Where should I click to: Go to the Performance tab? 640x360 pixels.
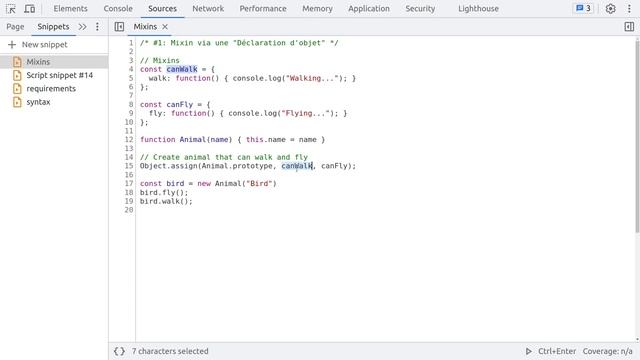pos(263,9)
